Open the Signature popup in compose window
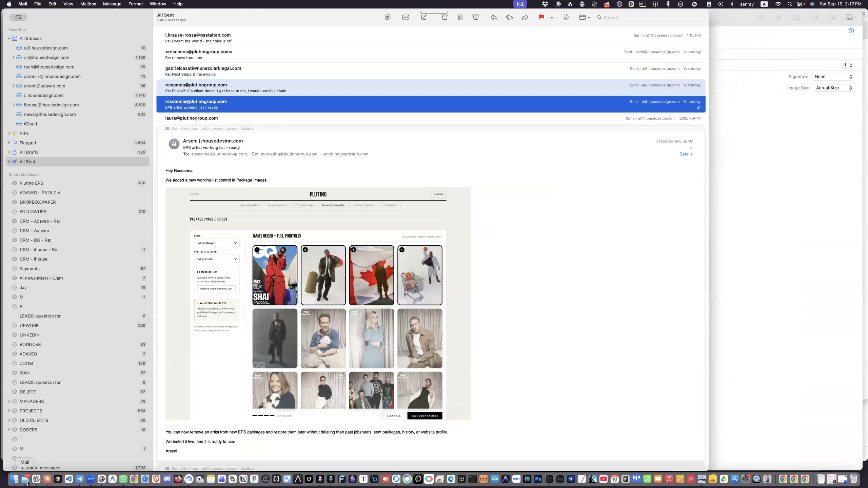Screen dimensions: 868x488 (833, 77)
